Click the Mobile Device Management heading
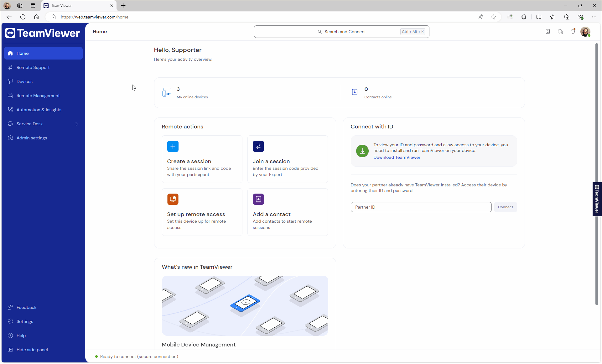 coord(199,345)
